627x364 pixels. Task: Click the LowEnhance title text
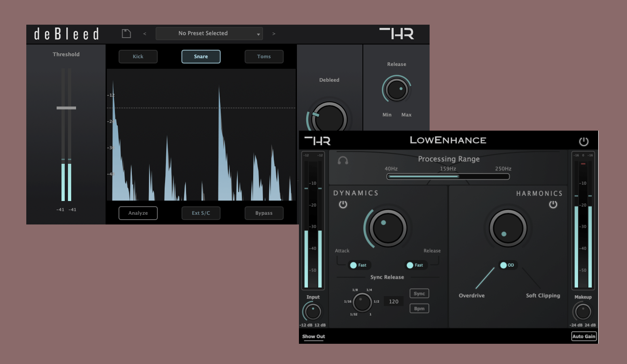click(x=448, y=140)
